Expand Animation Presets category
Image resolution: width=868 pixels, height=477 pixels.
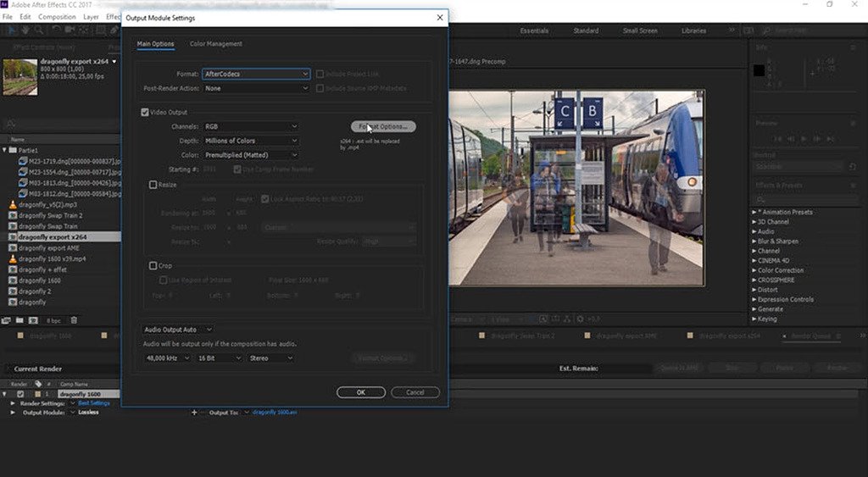[754, 212]
